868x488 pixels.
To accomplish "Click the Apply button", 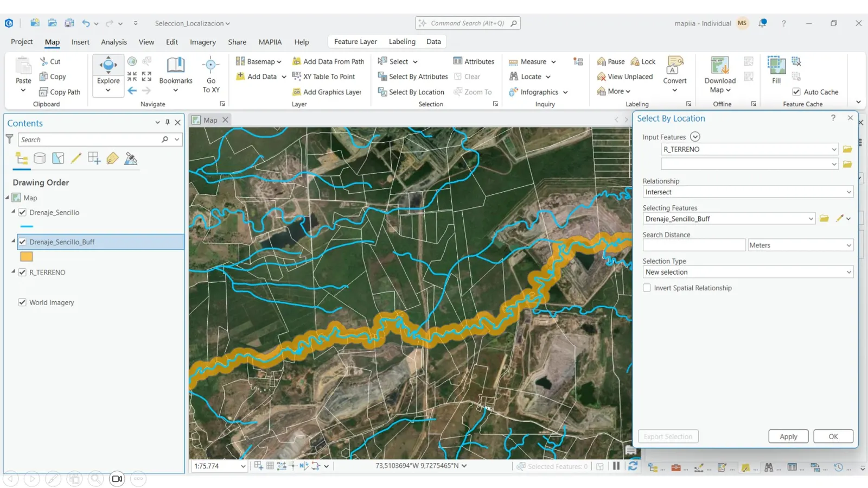I will [x=788, y=436].
